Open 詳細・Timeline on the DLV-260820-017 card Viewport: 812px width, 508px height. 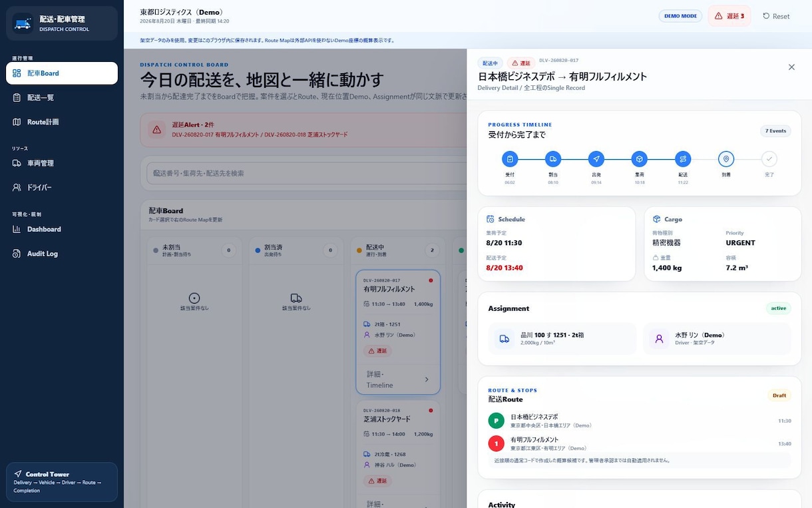398,380
